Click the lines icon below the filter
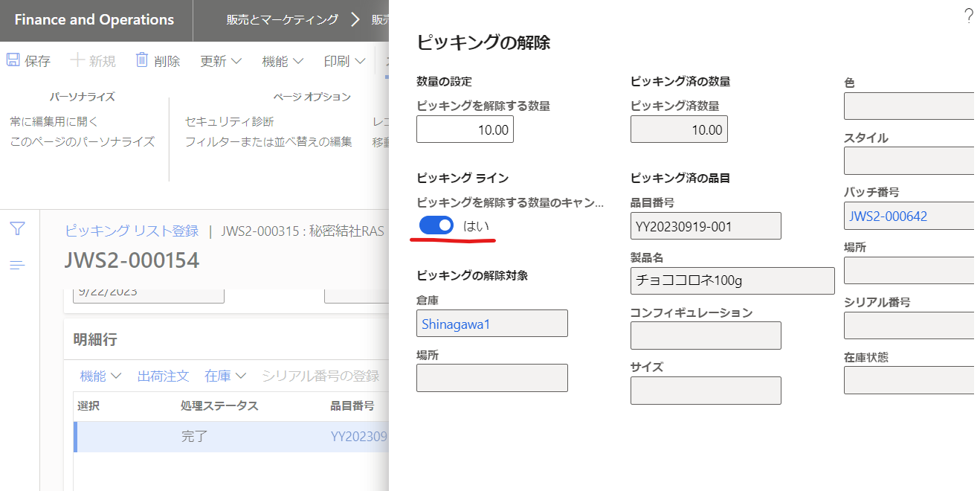 click(x=18, y=265)
